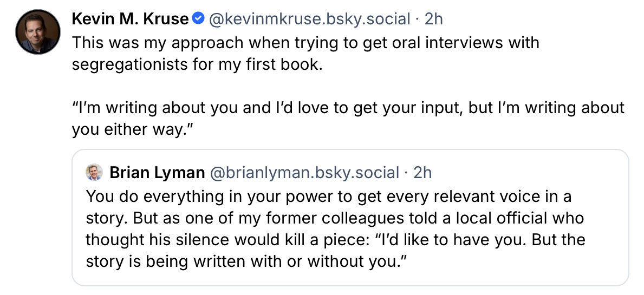Click the 2h timestamp on Kruse's post
The height and width of the screenshot is (295, 644).
434,19
